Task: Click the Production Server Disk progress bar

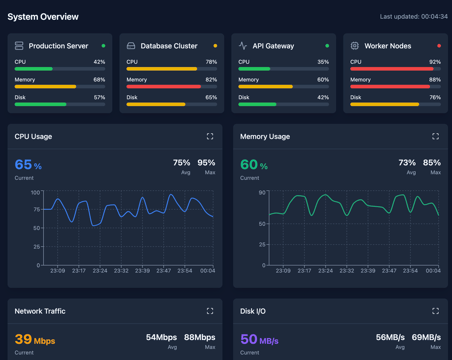Action: point(60,104)
